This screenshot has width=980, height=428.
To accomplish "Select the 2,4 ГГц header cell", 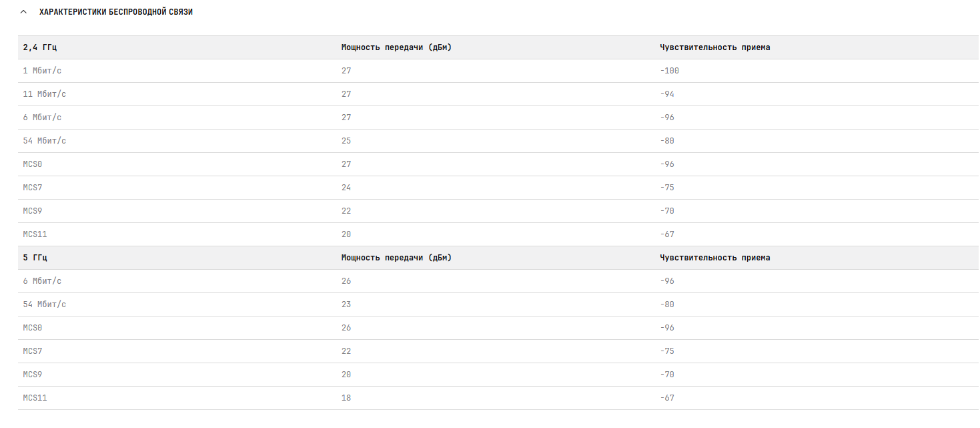I will coord(40,47).
